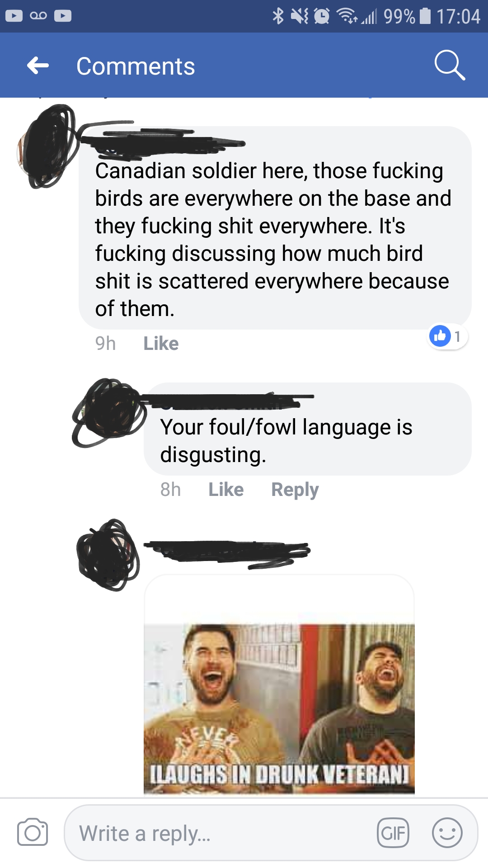
Task: Open the camera icon to attach photo
Action: coord(33,832)
